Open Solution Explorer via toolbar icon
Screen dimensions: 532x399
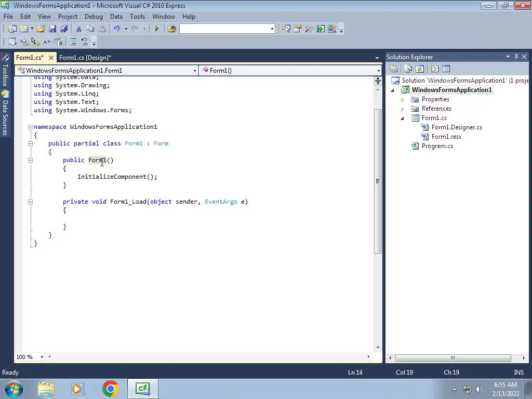point(286,29)
